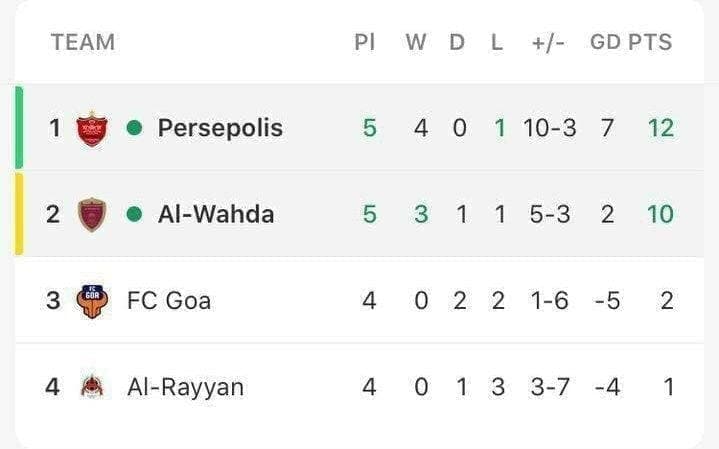The width and height of the screenshot is (719, 449).
Task: Click the green live dot beside Persepolis
Action: point(134,128)
